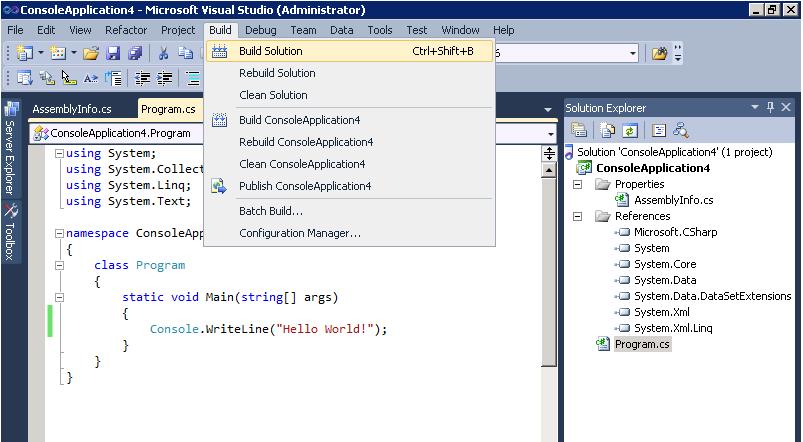Click the Comment Out Lines icon
This screenshot has width=803, height=442.
(193, 78)
